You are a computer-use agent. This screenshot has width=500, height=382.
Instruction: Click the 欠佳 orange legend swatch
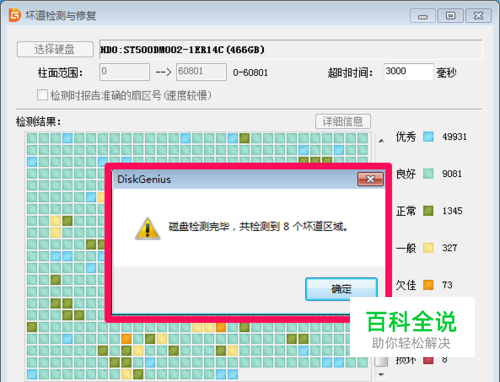[x=428, y=285]
